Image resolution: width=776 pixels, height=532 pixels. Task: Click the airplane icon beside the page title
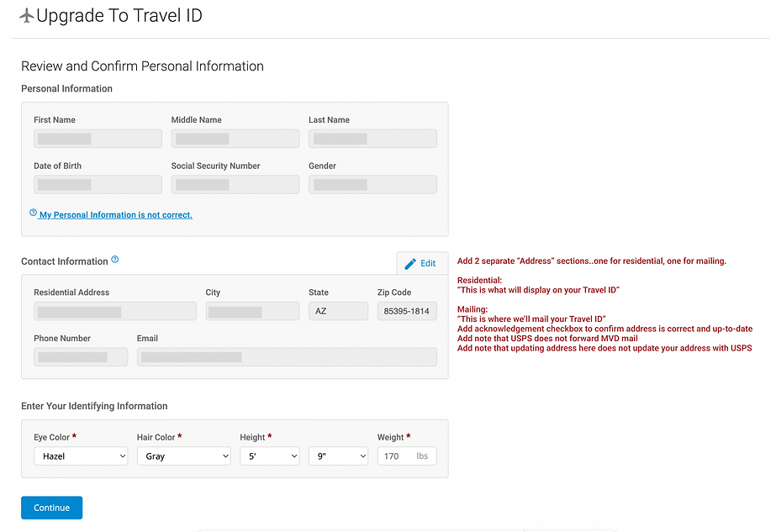26,16
